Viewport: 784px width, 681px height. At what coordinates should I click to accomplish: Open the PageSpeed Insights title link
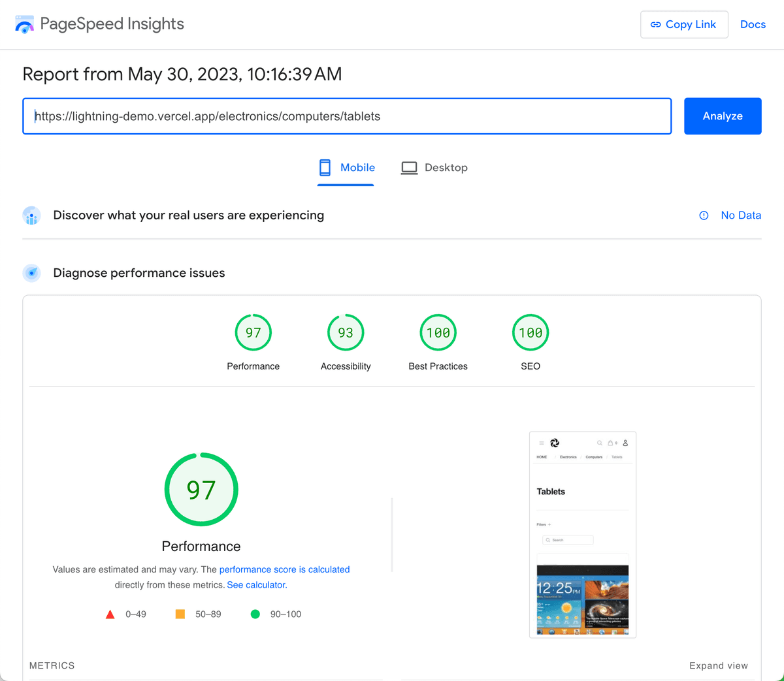112,24
